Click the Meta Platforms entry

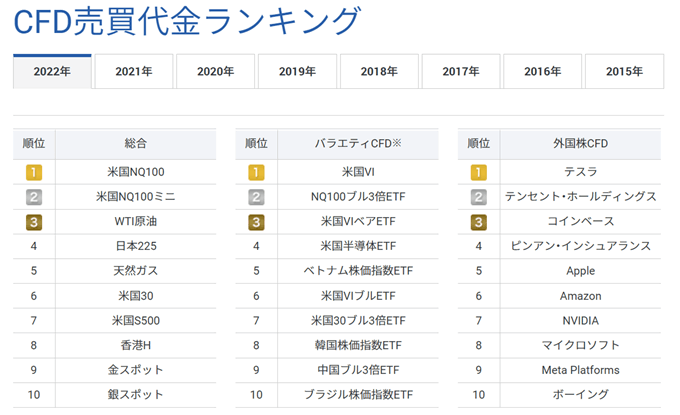(x=581, y=370)
